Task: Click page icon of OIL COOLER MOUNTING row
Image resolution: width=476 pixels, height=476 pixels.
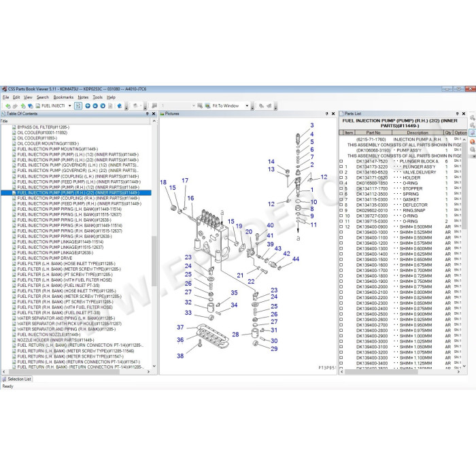Action: click(14, 143)
